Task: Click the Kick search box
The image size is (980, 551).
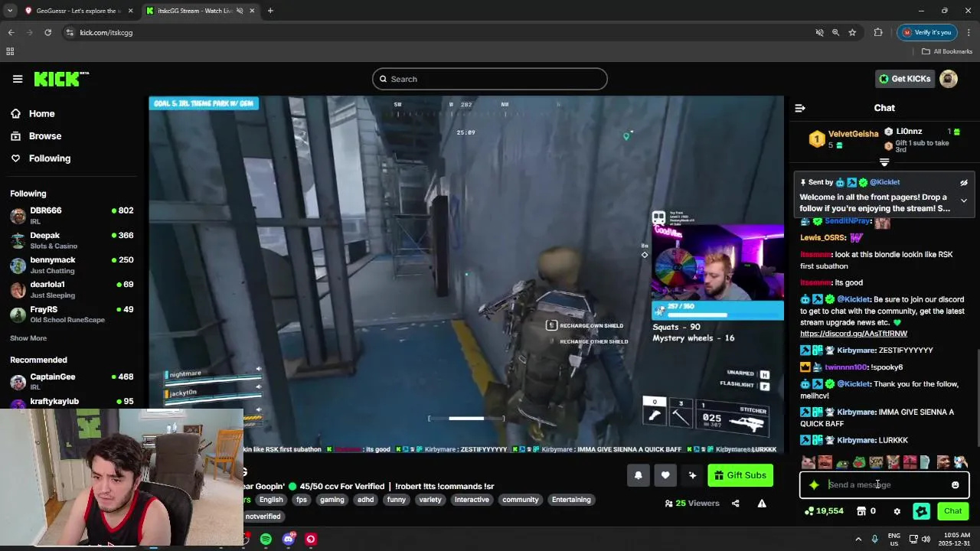Action: tap(490, 79)
